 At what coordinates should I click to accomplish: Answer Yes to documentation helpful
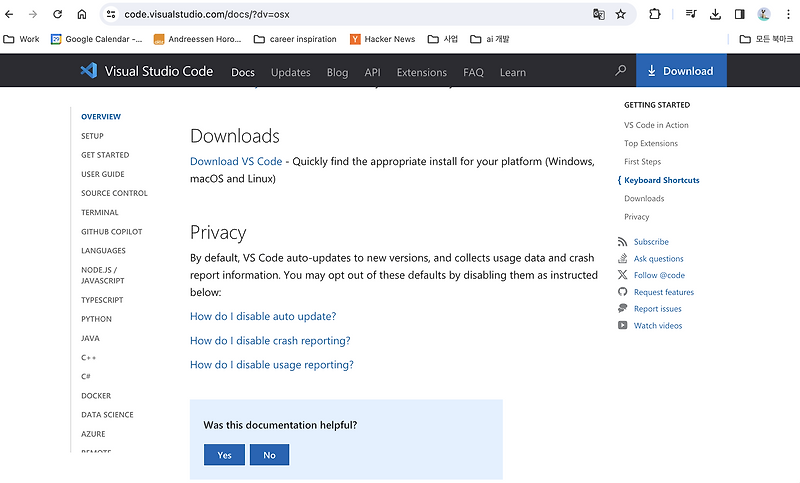[x=224, y=455]
